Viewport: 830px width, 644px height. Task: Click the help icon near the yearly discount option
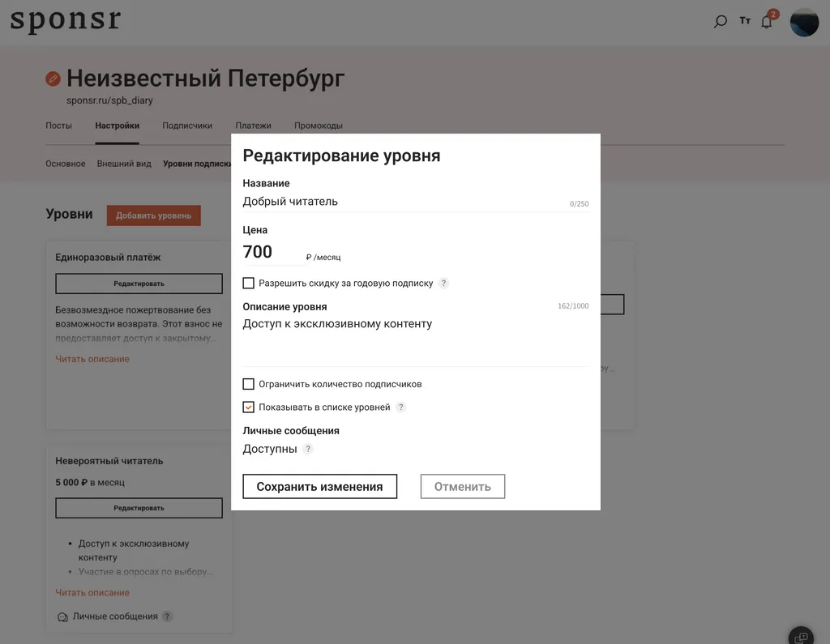click(x=443, y=284)
